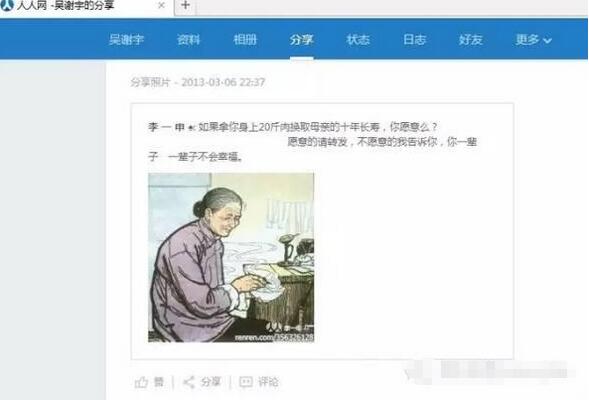The height and width of the screenshot is (400, 589).
Task: Click the 李一申 author name link
Action: (166, 127)
